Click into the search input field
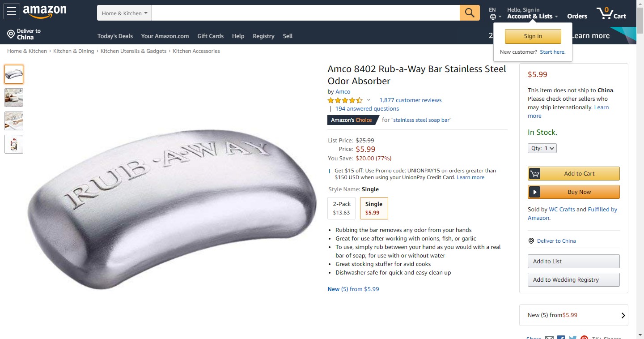 (305, 13)
